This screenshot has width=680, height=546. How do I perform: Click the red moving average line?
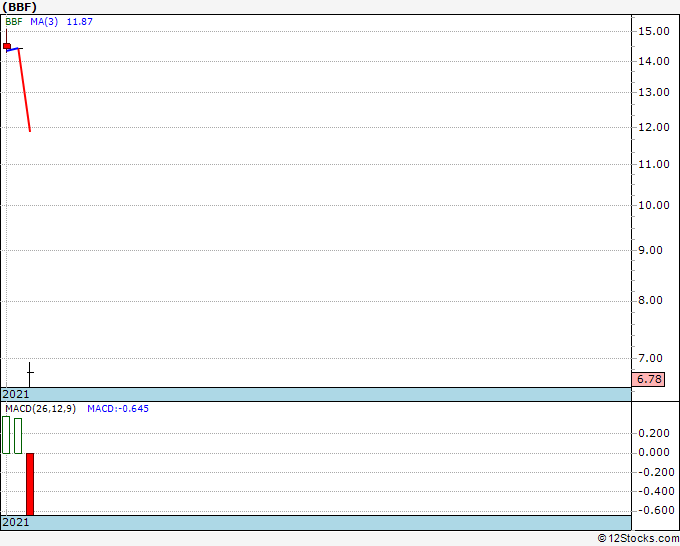click(24, 90)
